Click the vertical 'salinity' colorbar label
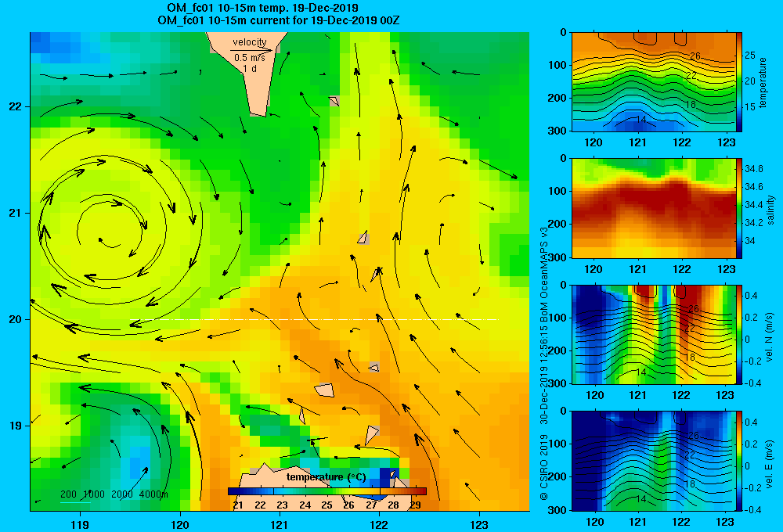 click(x=770, y=210)
